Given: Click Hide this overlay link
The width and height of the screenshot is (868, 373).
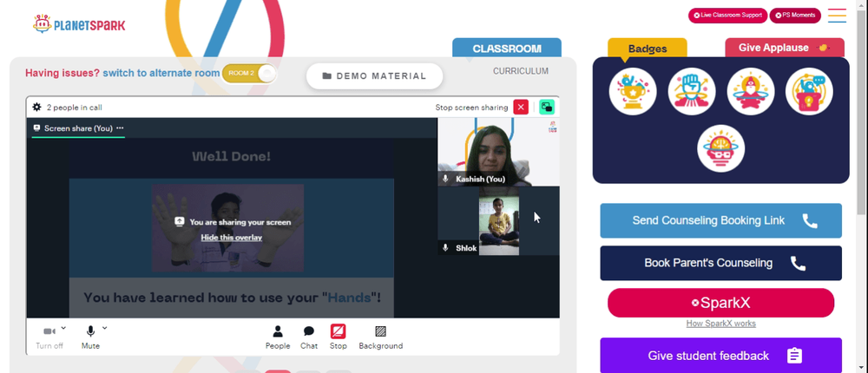Looking at the screenshot, I should [x=232, y=238].
